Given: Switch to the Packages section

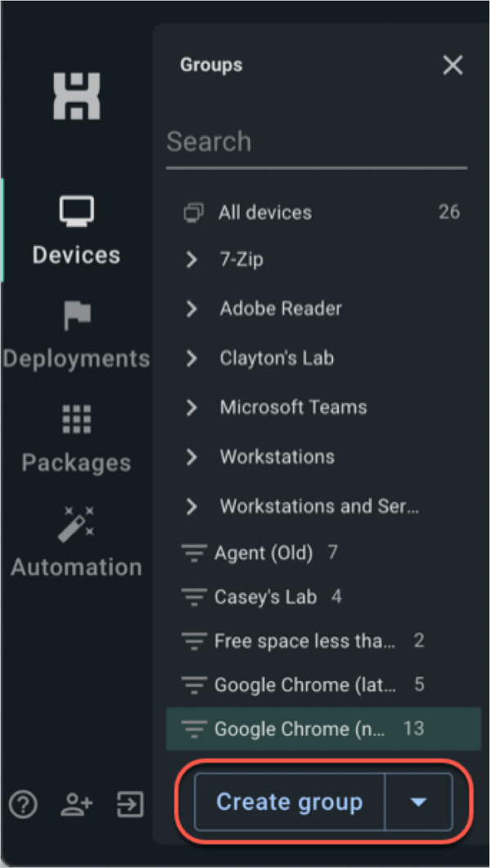Looking at the screenshot, I should (x=76, y=462).
